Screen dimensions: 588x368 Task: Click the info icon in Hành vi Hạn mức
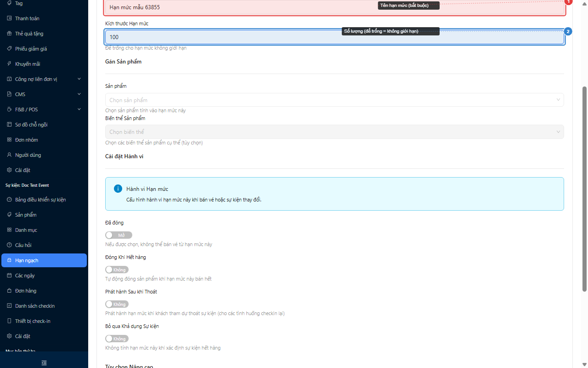(x=118, y=189)
